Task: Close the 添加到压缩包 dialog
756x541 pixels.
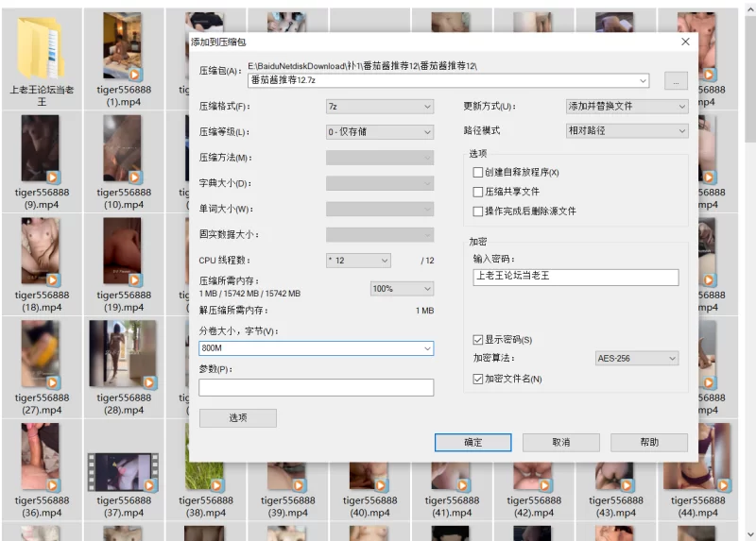Action: click(685, 42)
